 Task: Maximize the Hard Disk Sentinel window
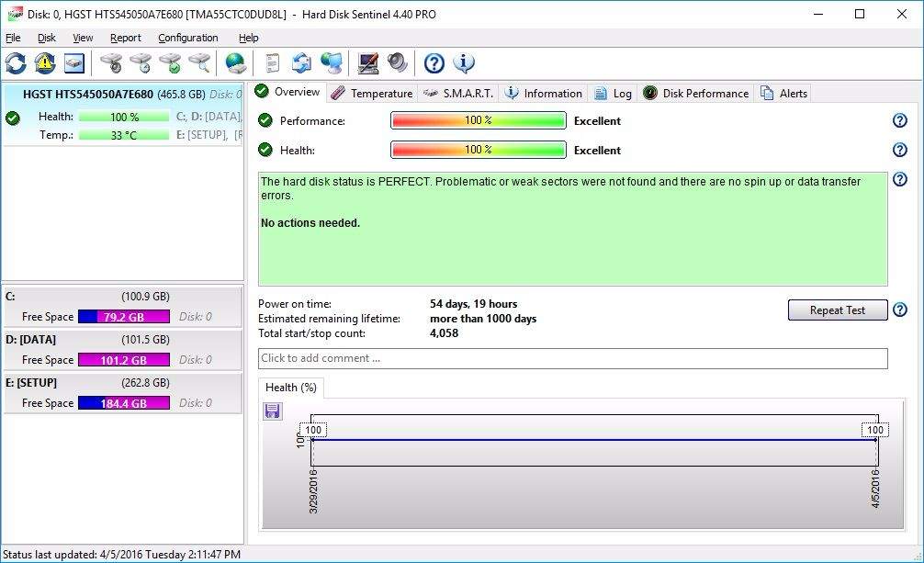(860, 14)
